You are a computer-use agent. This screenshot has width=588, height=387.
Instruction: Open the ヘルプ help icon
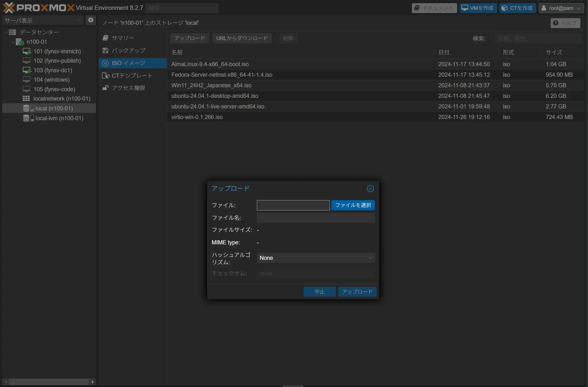(556, 23)
